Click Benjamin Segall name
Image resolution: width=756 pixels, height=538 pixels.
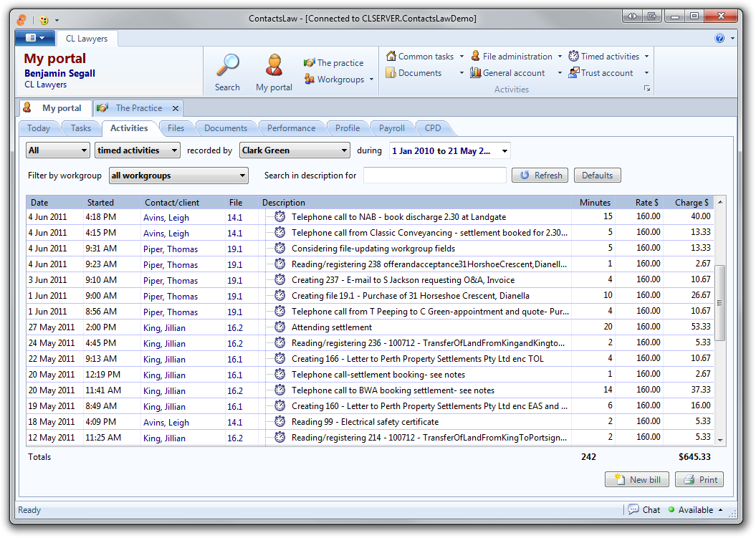[59, 73]
